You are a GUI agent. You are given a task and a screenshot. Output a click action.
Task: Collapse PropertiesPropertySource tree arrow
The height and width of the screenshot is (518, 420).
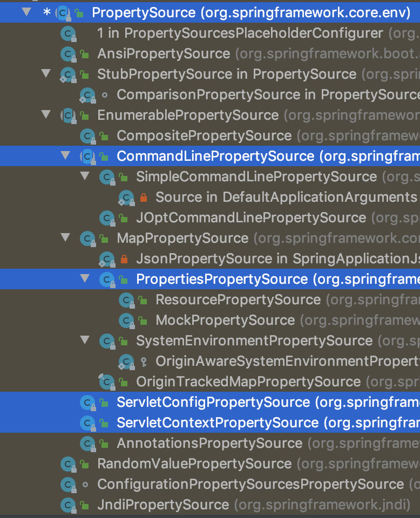click(x=85, y=278)
